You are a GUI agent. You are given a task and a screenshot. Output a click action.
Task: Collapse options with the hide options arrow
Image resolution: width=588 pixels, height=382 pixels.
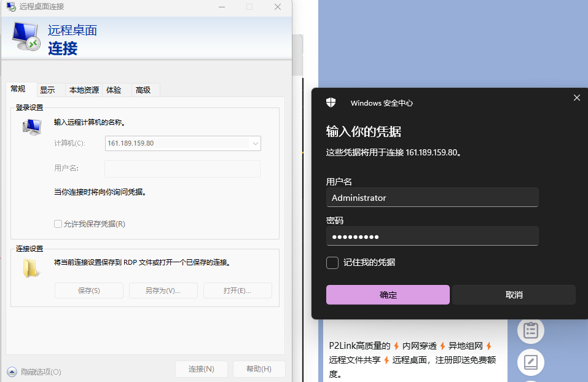12,372
